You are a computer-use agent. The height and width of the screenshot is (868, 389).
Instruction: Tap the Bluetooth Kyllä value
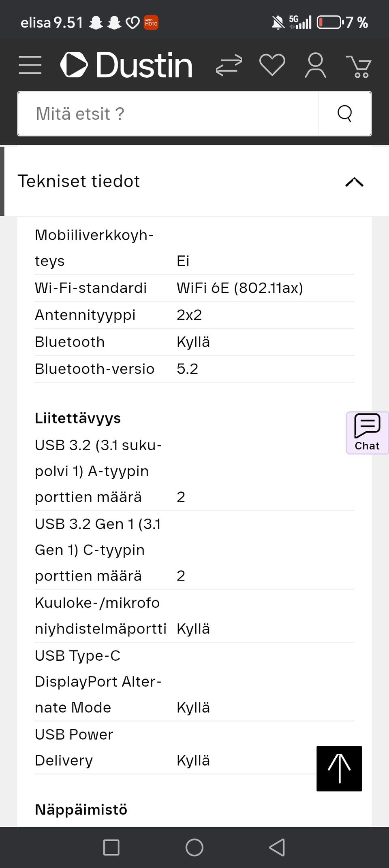(x=193, y=341)
